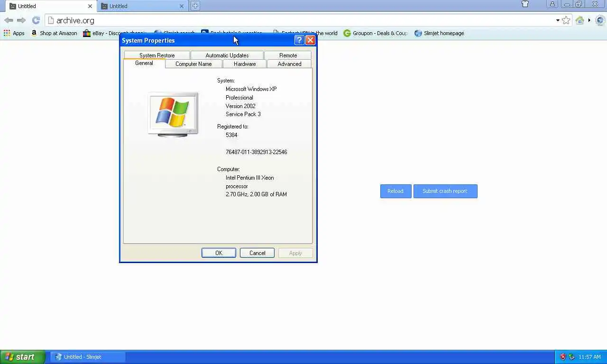The image size is (607, 364).
Task: Click the shirt skin icon in the title bar
Action: 525,4
